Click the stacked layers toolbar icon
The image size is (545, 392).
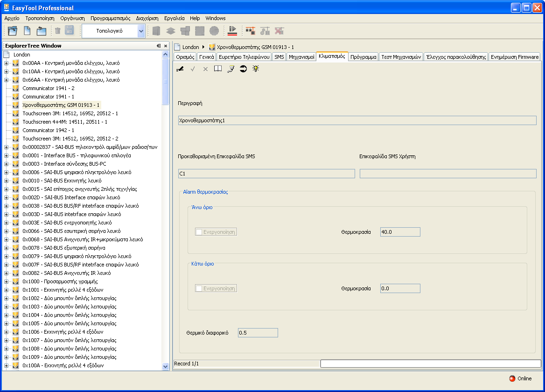click(x=171, y=31)
